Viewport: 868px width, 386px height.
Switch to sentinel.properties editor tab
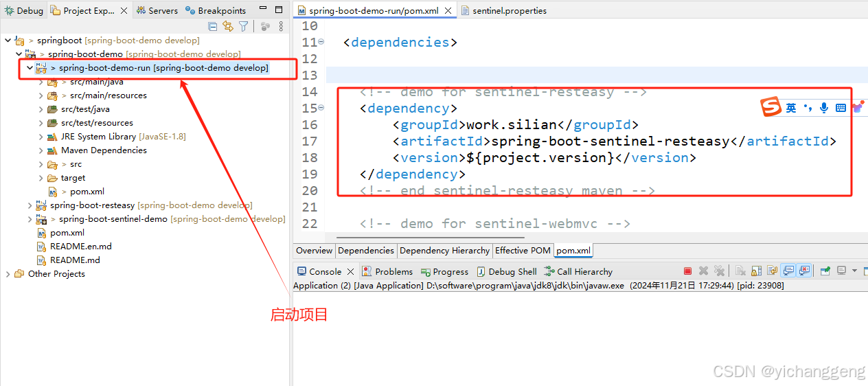point(503,11)
